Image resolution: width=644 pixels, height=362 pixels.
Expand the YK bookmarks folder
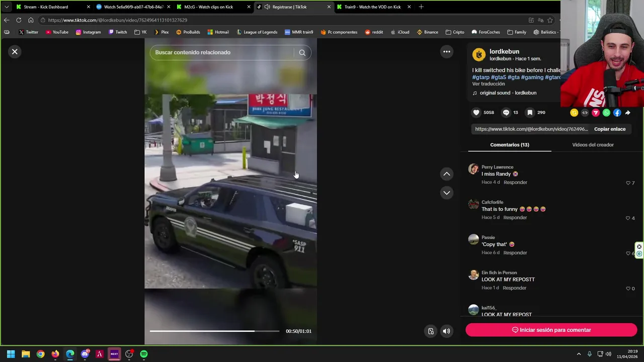click(x=140, y=32)
